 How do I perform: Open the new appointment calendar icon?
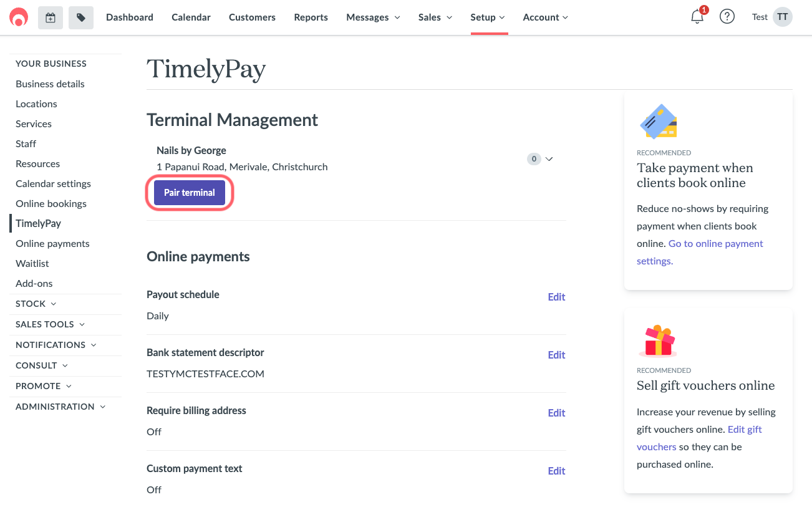[x=51, y=17]
